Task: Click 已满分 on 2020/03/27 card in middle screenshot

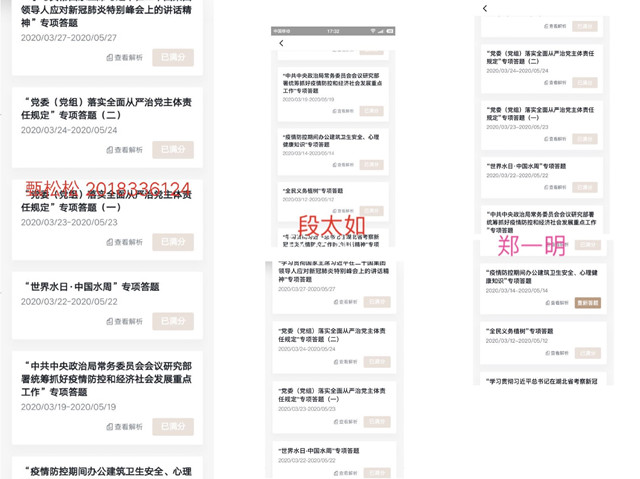Action: tap(377, 302)
